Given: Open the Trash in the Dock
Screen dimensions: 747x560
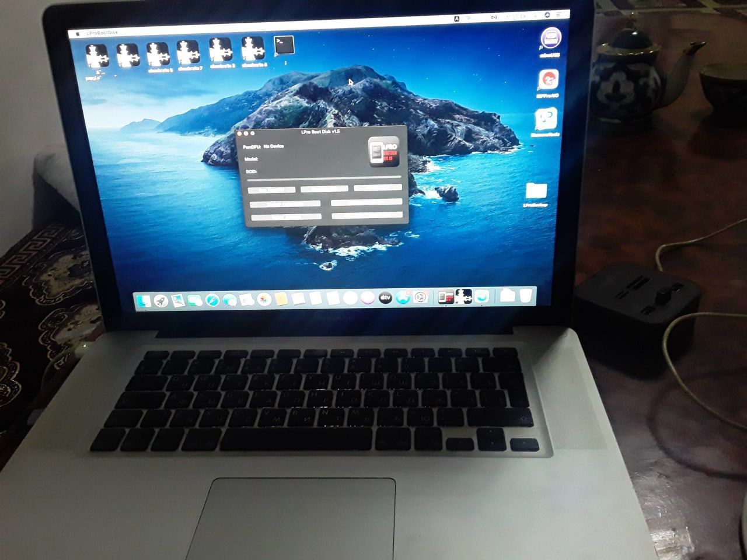Looking at the screenshot, I should pyautogui.click(x=525, y=295).
